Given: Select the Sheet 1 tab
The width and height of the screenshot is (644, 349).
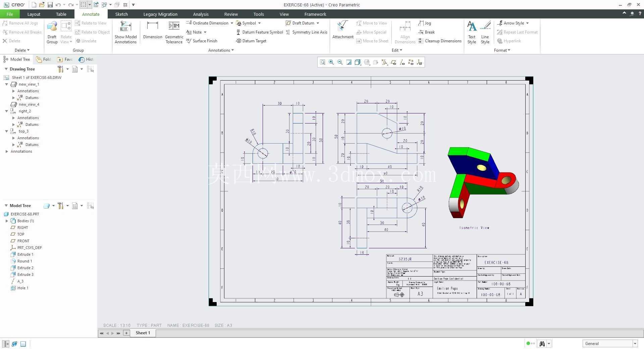Looking at the screenshot, I should pos(143,333).
